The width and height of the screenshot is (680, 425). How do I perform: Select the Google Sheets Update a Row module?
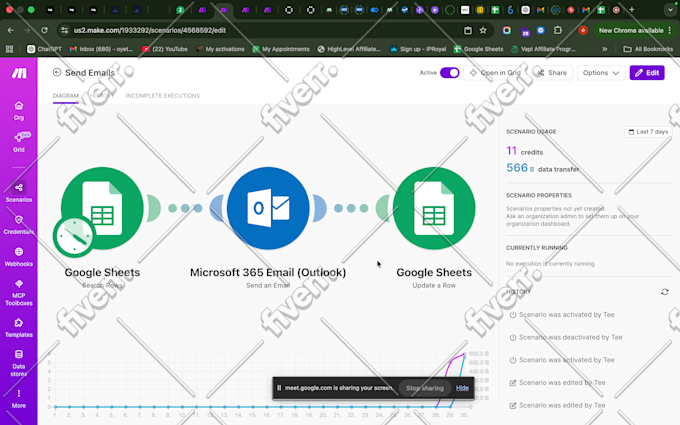[x=434, y=208]
